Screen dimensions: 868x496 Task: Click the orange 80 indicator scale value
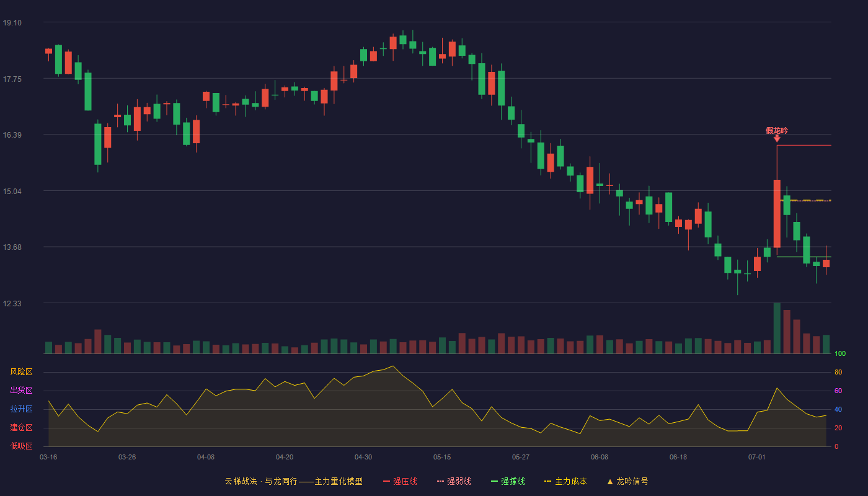click(838, 372)
